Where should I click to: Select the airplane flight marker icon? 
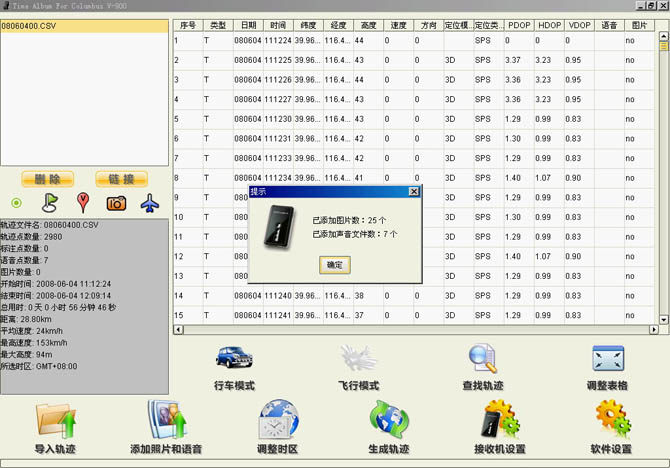coord(150,203)
